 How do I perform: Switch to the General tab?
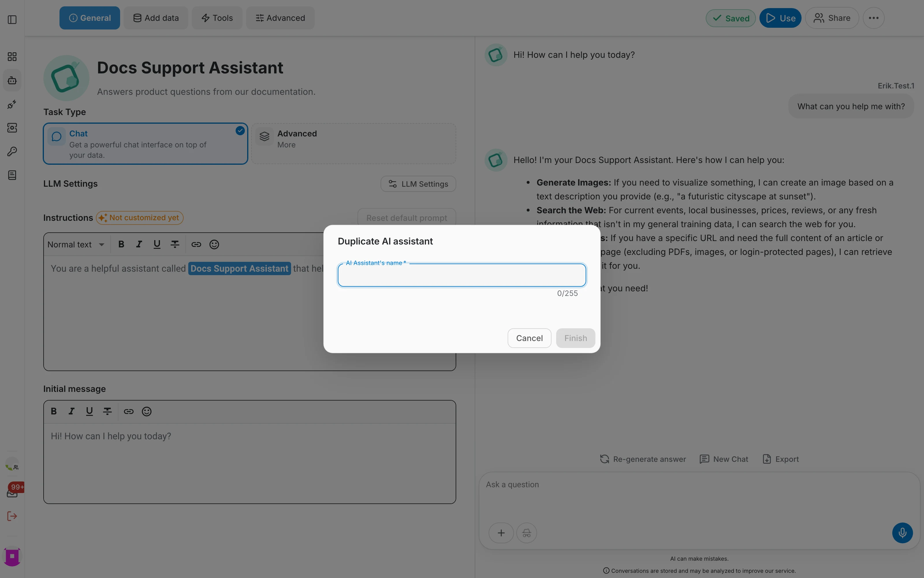pyautogui.click(x=90, y=18)
